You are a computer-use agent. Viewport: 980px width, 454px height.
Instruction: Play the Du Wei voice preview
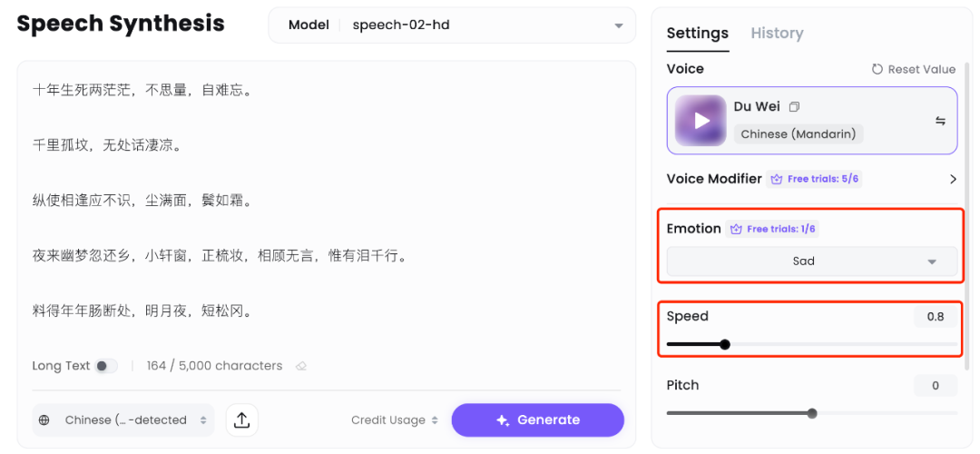click(x=701, y=121)
